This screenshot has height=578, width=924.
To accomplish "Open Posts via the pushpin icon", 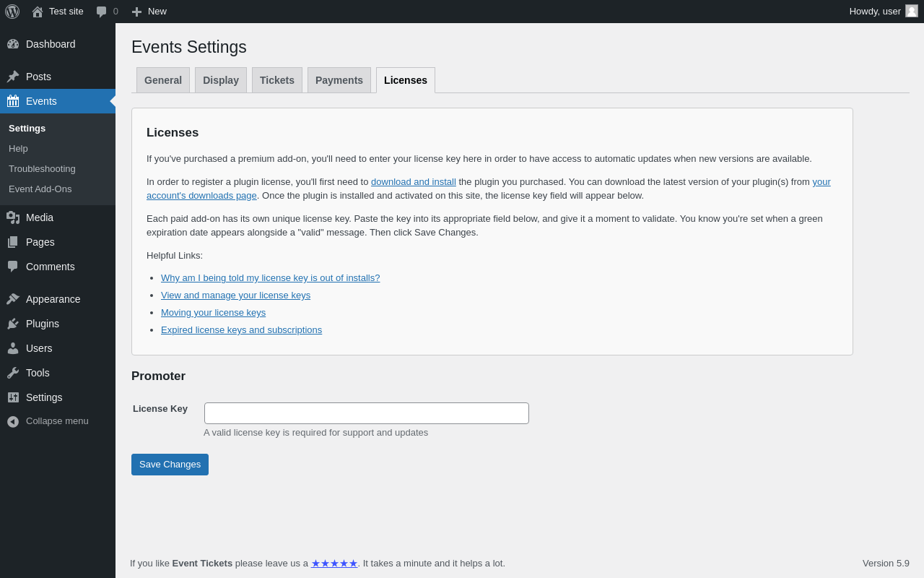I will (x=13, y=77).
